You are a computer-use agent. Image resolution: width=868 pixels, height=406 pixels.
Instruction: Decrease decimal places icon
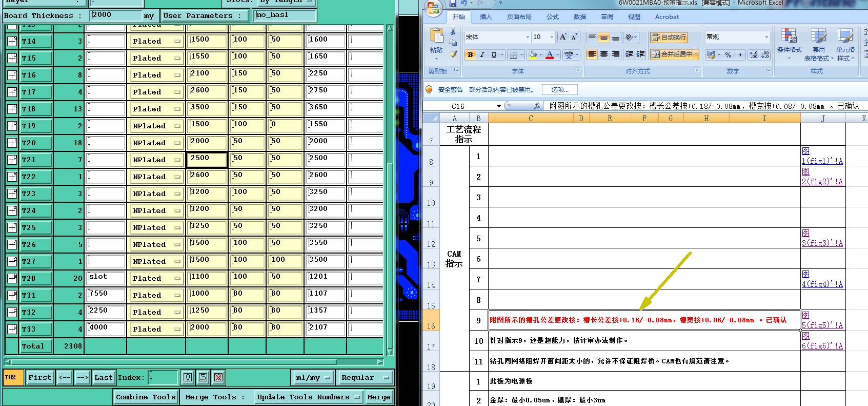(765, 54)
